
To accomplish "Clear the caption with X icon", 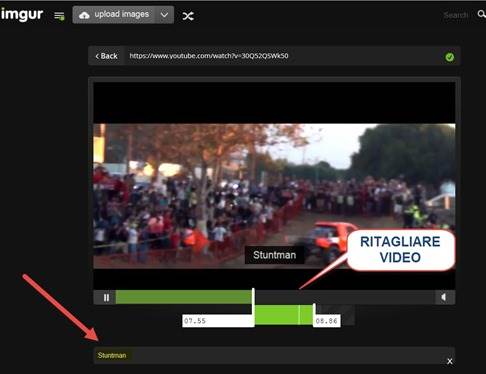I will (450, 361).
